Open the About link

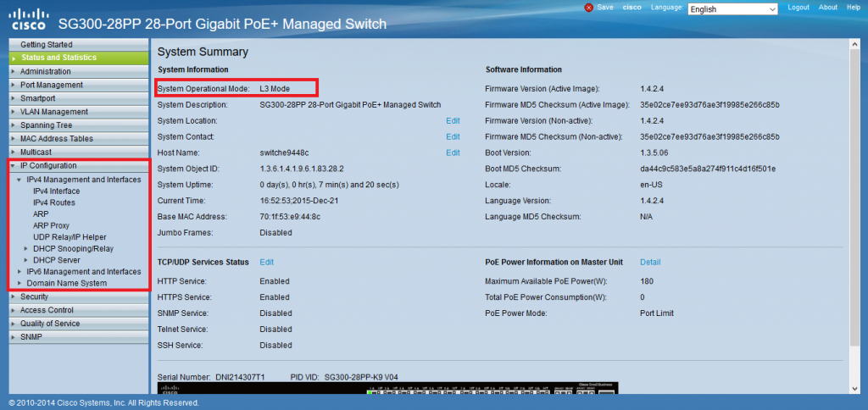point(828,7)
